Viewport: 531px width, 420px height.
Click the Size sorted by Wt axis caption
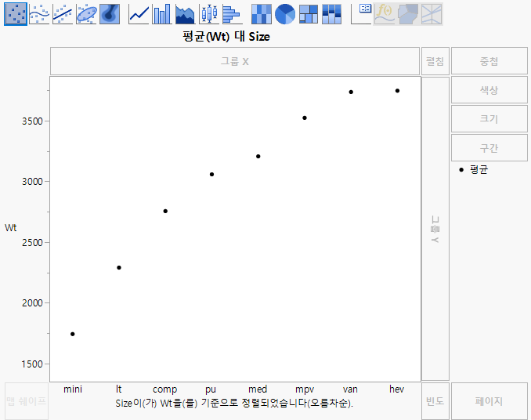click(234, 403)
